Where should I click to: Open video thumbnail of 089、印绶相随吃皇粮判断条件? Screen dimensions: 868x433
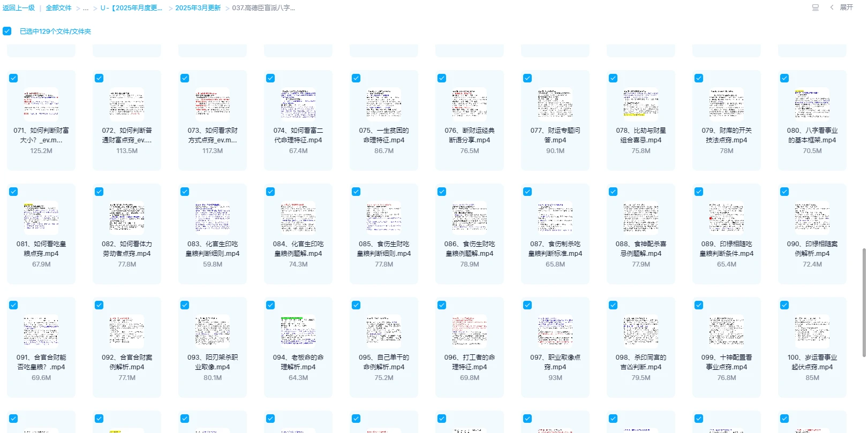(727, 217)
